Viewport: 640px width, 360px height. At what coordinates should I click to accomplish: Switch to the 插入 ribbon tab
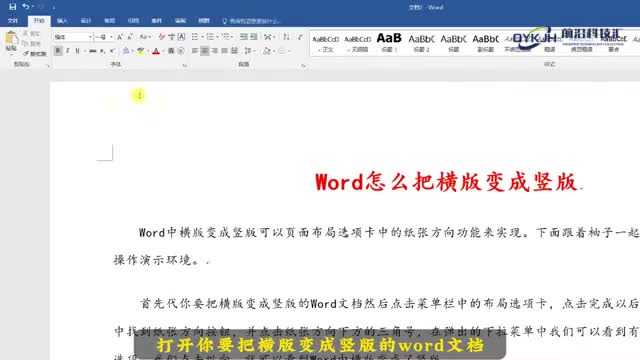click(62, 21)
